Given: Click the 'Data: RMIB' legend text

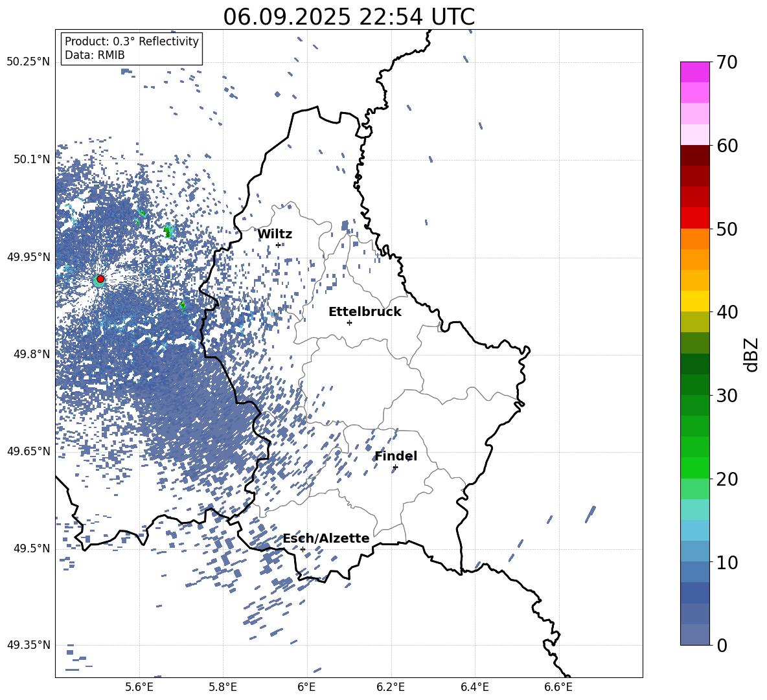Looking at the screenshot, I should 95,55.
